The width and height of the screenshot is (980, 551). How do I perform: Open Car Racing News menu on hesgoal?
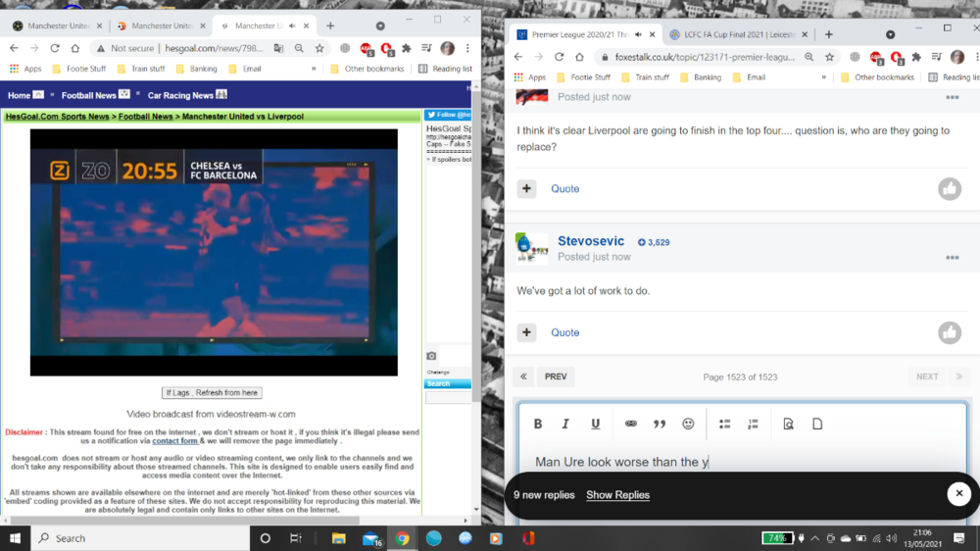187,95
